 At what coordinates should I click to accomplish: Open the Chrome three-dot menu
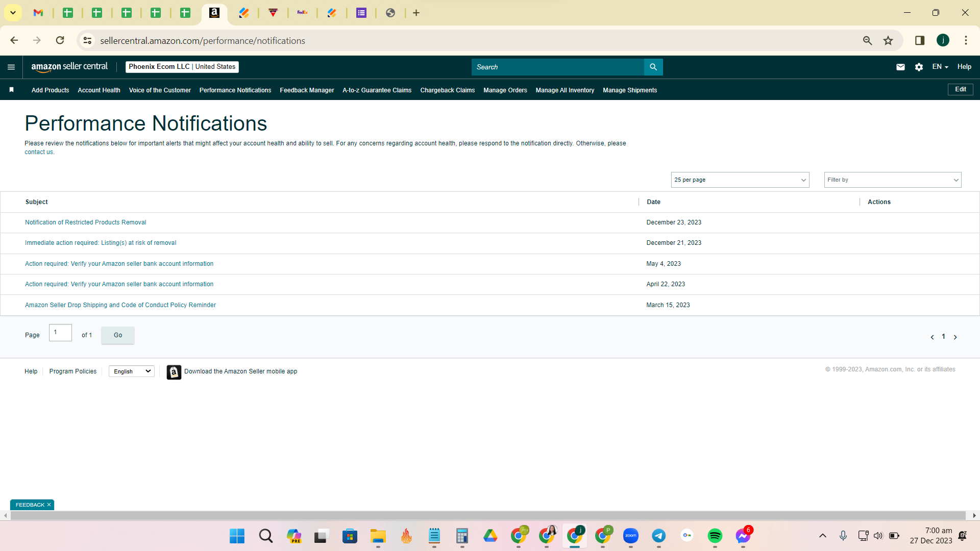(x=966, y=40)
